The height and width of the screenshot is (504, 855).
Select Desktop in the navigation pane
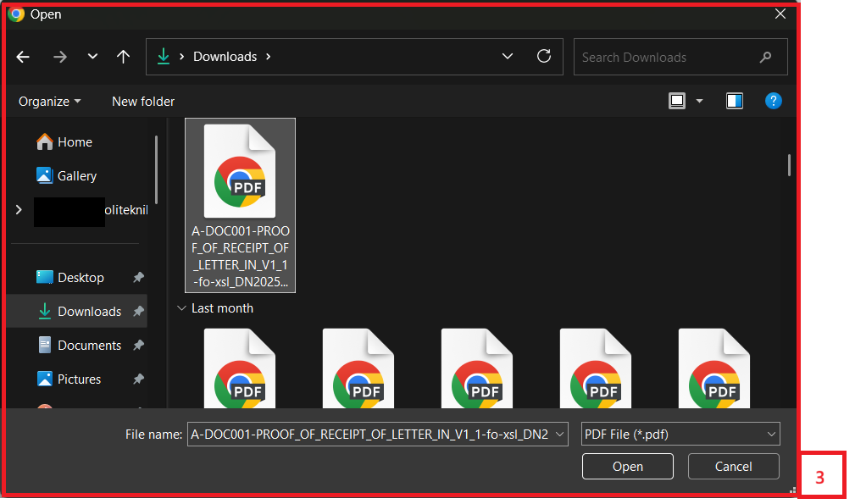pyautogui.click(x=81, y=278)
